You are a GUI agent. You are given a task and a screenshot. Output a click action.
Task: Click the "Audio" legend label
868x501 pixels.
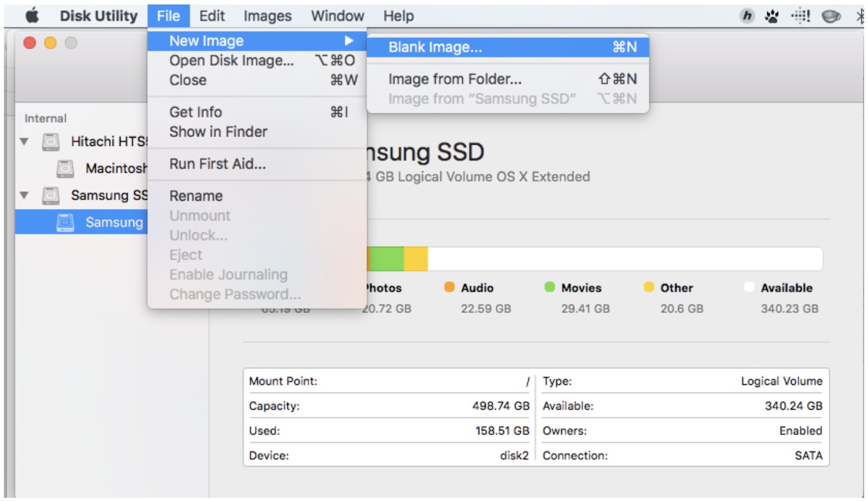click(x=477, y=288)
